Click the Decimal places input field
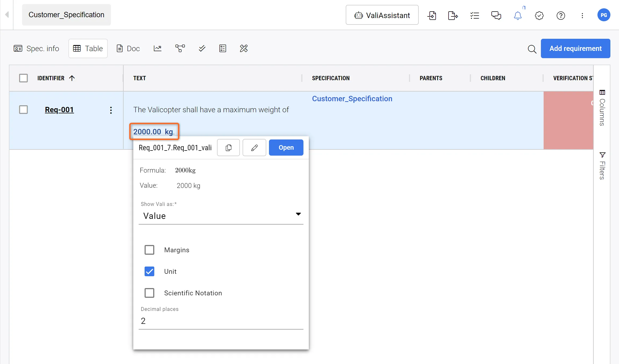Viewport: 619px width, 364px height. [221, 321]
